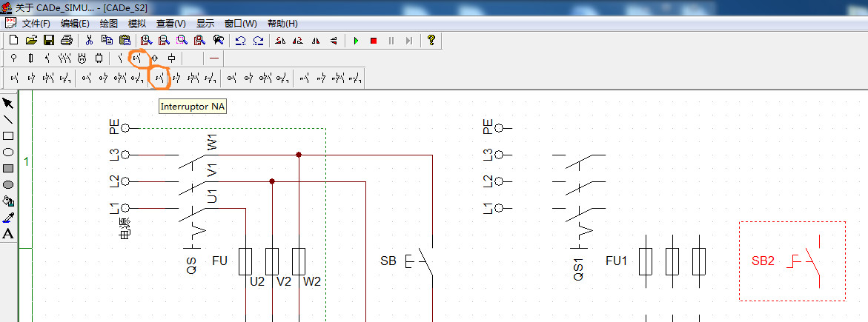Pick the line color pen tool
Image resolution: width=868 pixels, height=322 pixels.
coord(7,218)
